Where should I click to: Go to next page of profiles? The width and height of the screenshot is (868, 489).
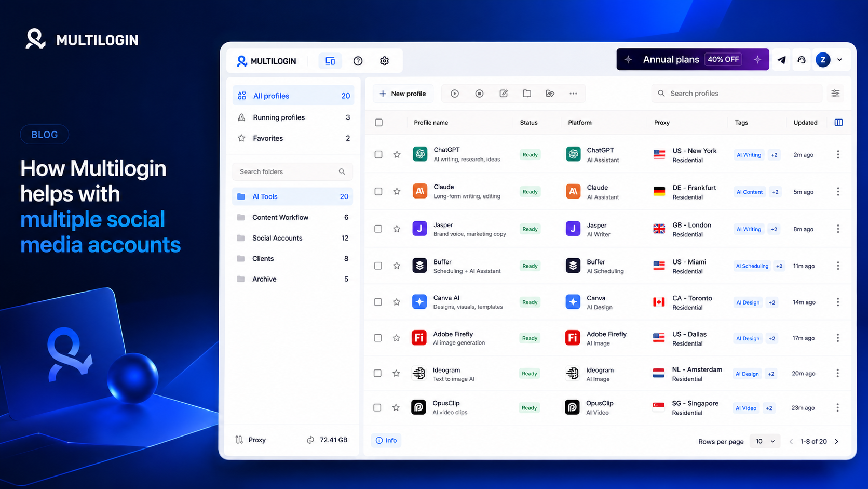pyautogui.click(x=836, y=441)
